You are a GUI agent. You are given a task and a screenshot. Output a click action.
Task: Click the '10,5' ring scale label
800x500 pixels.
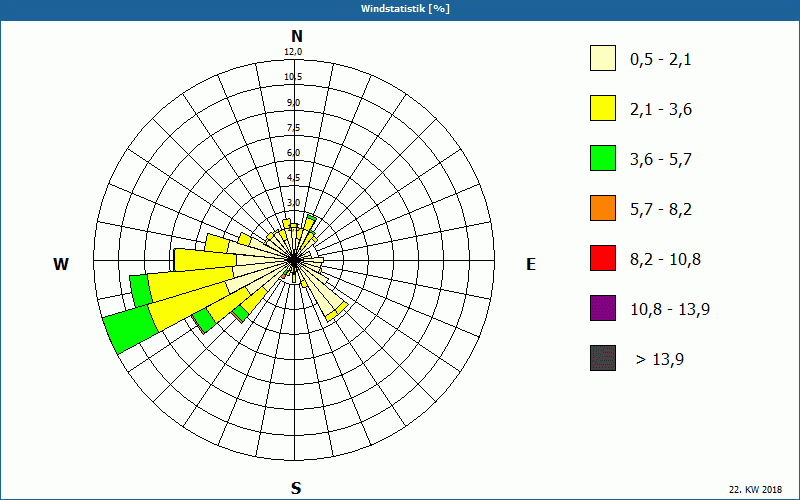point(293,77)
